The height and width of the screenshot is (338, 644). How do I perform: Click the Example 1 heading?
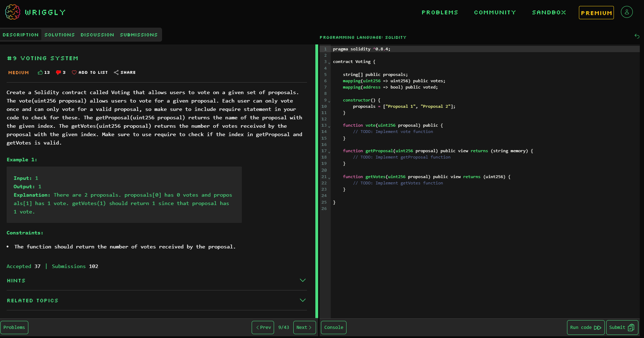click(x=22, y=160)
